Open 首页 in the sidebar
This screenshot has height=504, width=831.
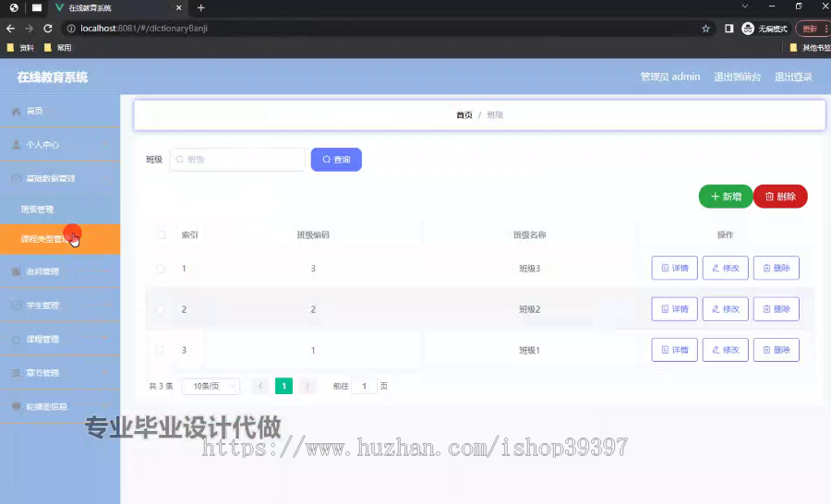(60, 112)
